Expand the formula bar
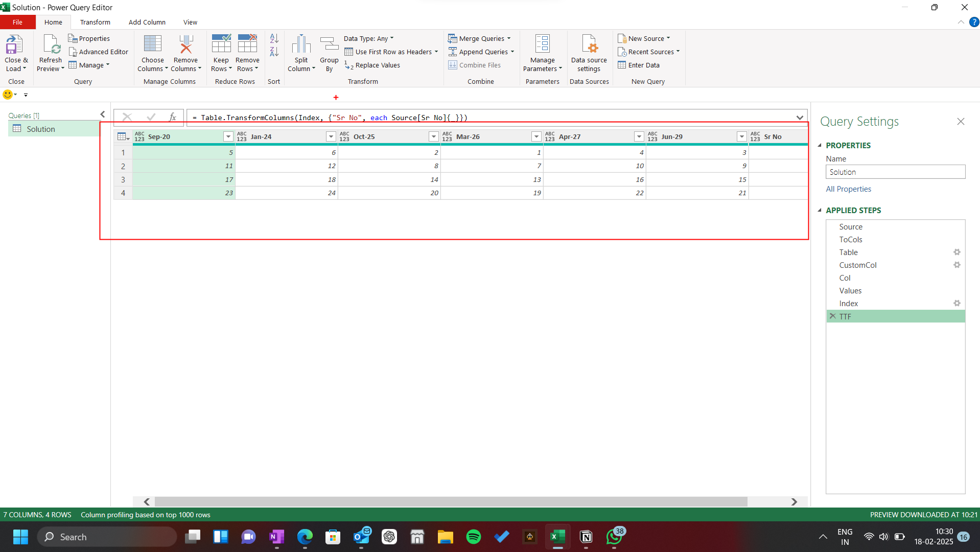This screenshot has height=552, width=980. tap(800, 118)
